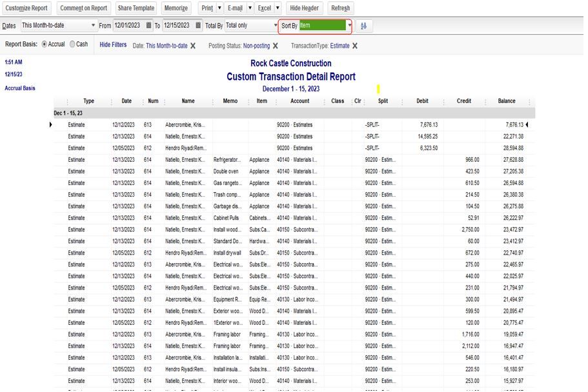Click the To date field 12/15/2023

click(x=179, y=26)
